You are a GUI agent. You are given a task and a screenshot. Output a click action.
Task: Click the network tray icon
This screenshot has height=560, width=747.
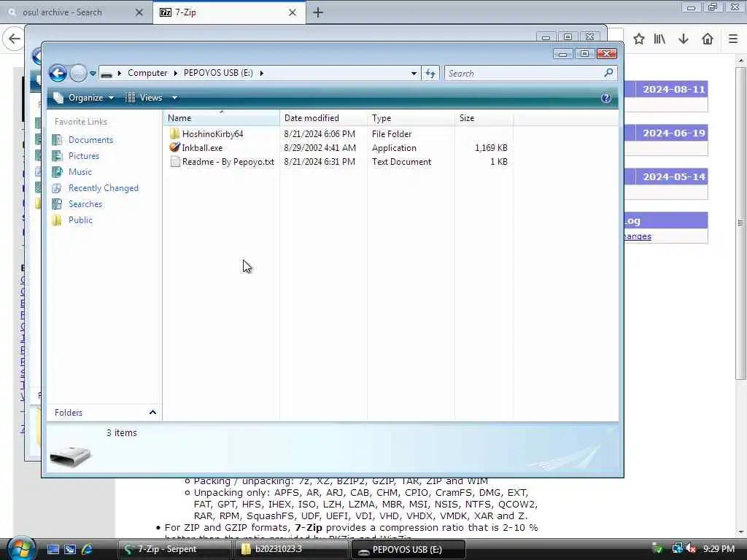pyautogui.click(x=677, y=548)
